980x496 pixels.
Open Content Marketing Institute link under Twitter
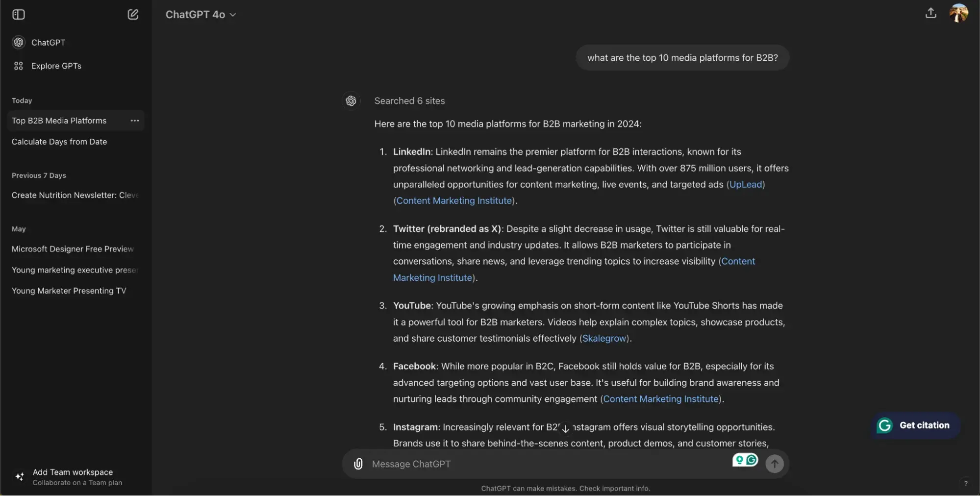click(574, 270)
